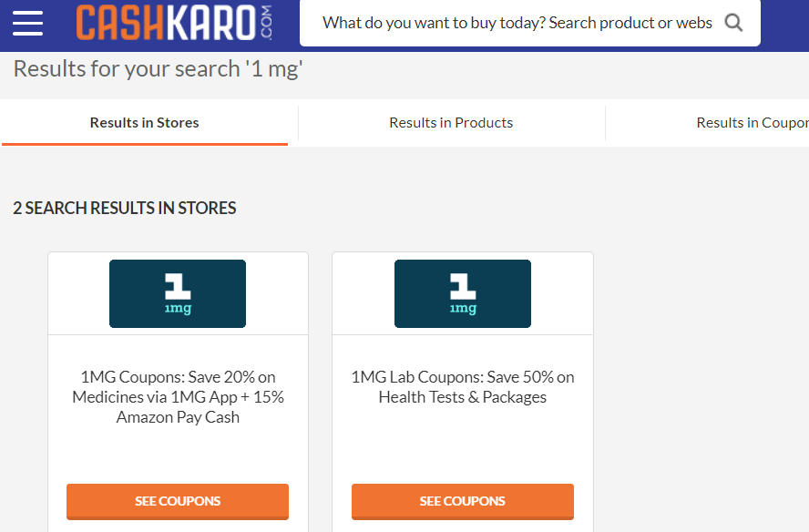This screenshot has height=532, width=809.
Task: Click the orange underline beneath Results in Stores
Action: [145, 144]
